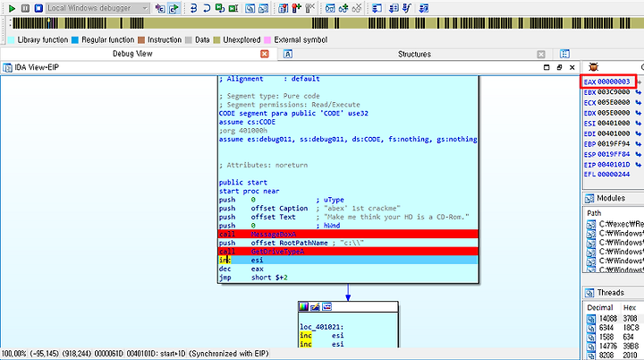The width and height of the screenshot is (644, 360).
Task: Click the call GetDriveTypeA breakpoint line
Action: pyautogui.click(x=348, y=252)
